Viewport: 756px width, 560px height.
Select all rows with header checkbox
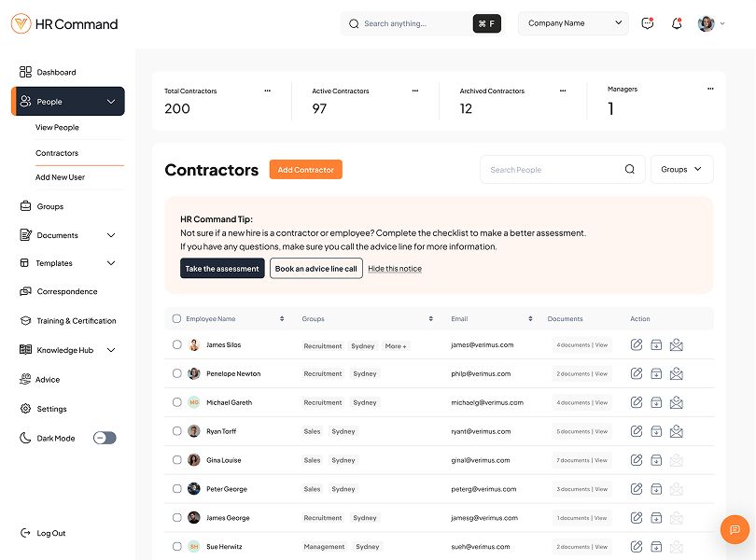point(177,319)
